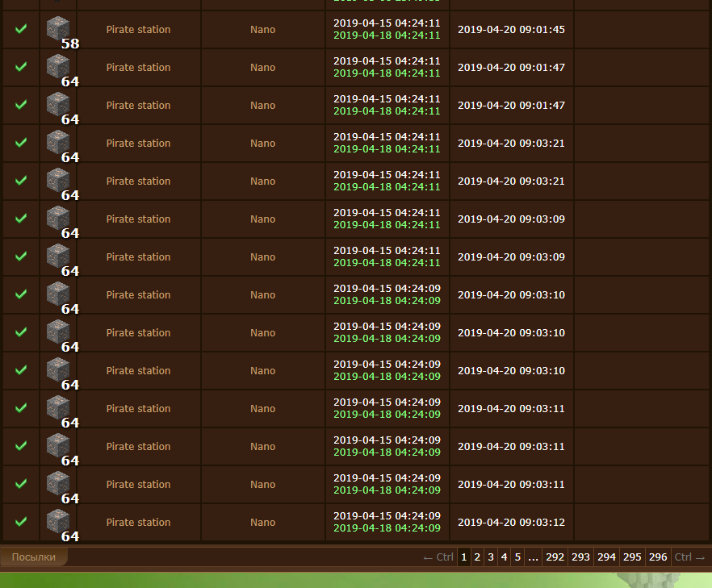Click the 2019-04-20 09:01:45 timestamp cell

(511, 30)
